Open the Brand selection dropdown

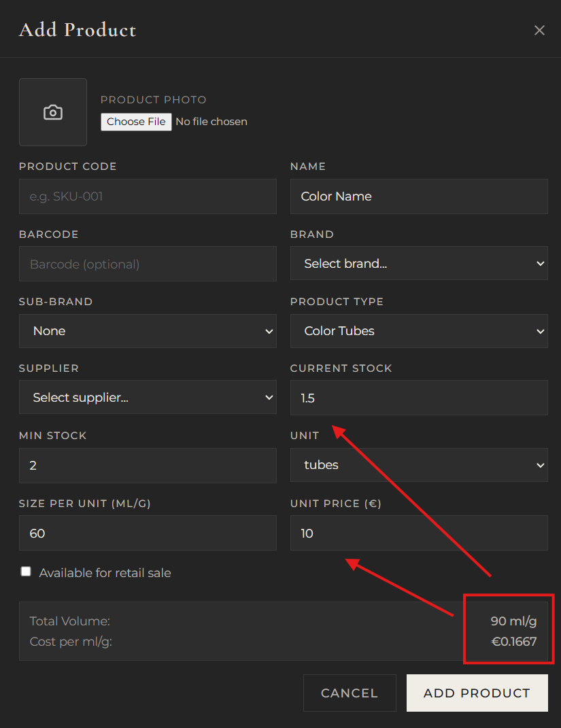(419, 263)
